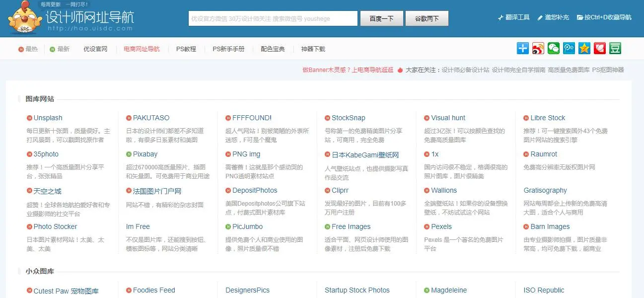Share to Douban green icon

click(615, 48)
